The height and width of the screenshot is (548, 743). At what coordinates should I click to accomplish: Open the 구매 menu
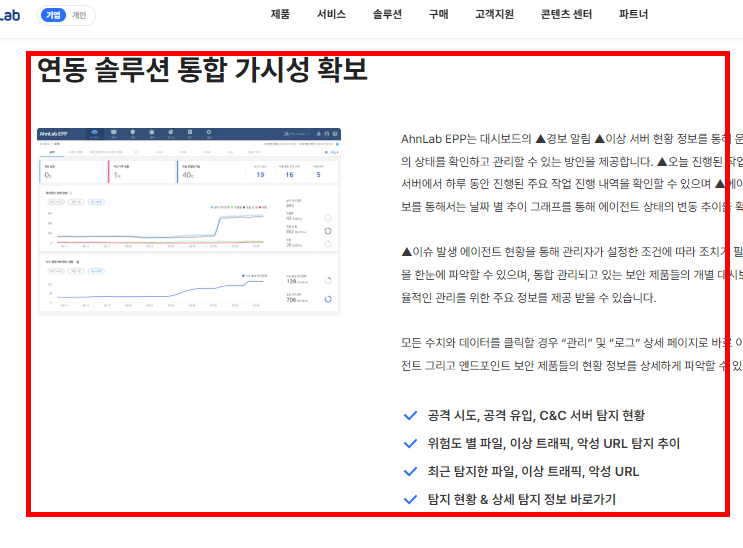438,14
